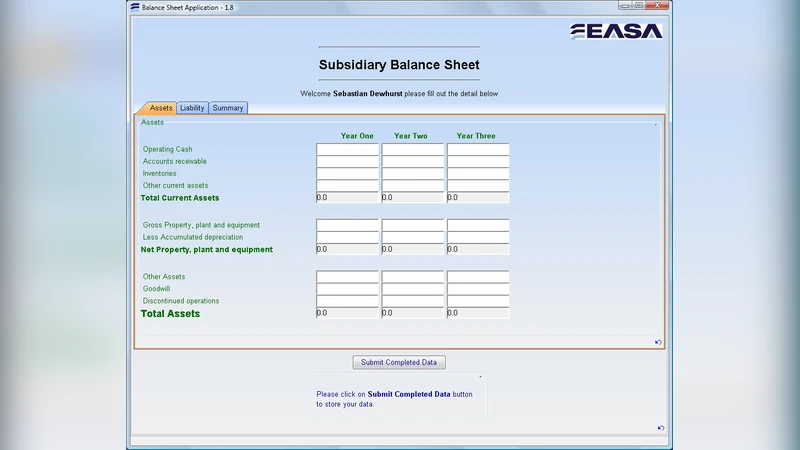This screenshot has height=450, width=800.
Task: Click the undo arrow icon inside Assets panel
Action: [x=658, y=342]
